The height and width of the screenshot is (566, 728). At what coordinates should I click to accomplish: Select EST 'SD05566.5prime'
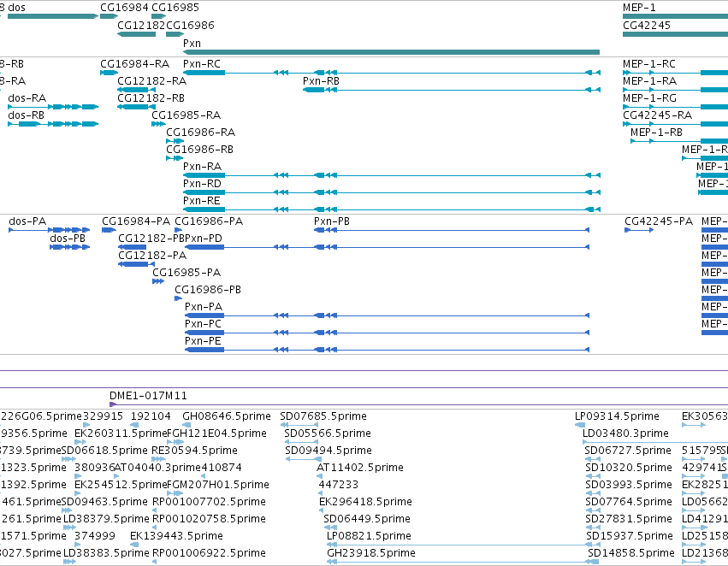[x=328, y=433]
